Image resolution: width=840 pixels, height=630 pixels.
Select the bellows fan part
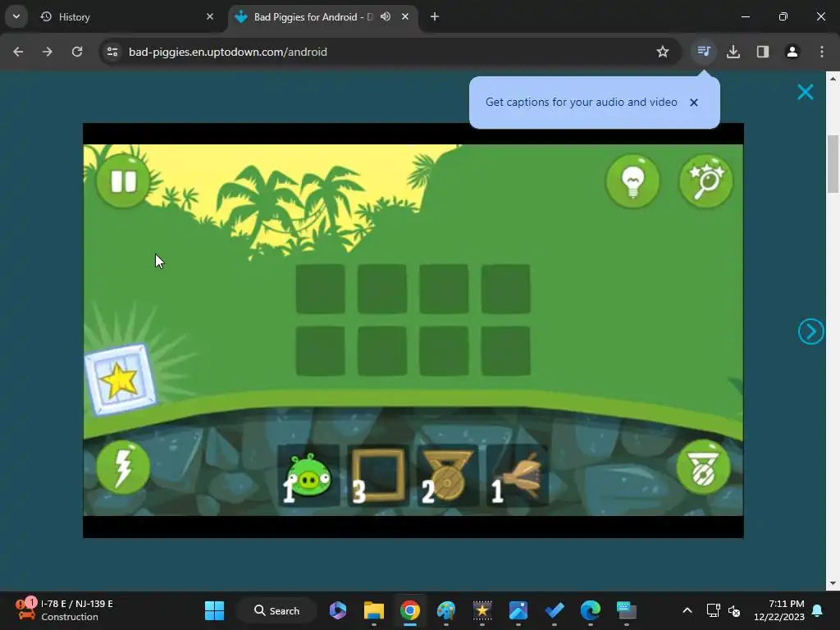coord(518,476)
